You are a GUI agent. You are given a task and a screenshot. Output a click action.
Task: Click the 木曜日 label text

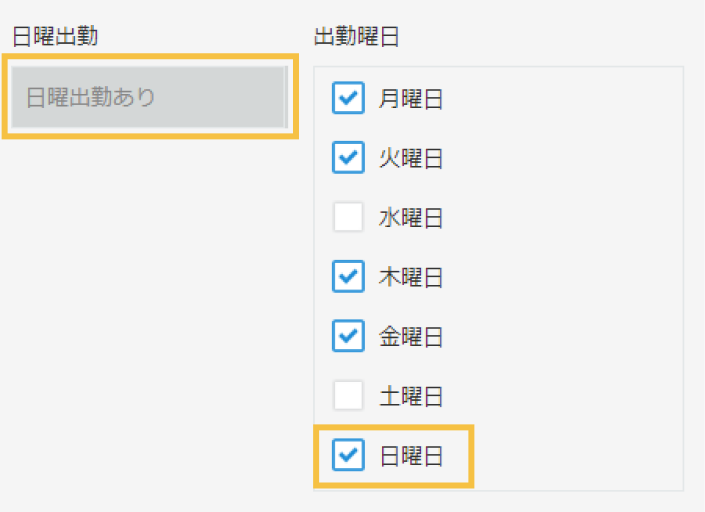pos(410,277)
